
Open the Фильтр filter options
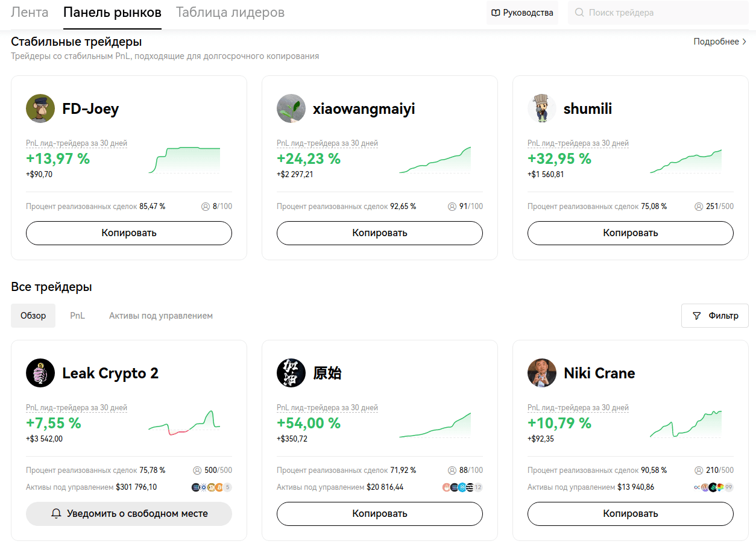click(715, 316)
